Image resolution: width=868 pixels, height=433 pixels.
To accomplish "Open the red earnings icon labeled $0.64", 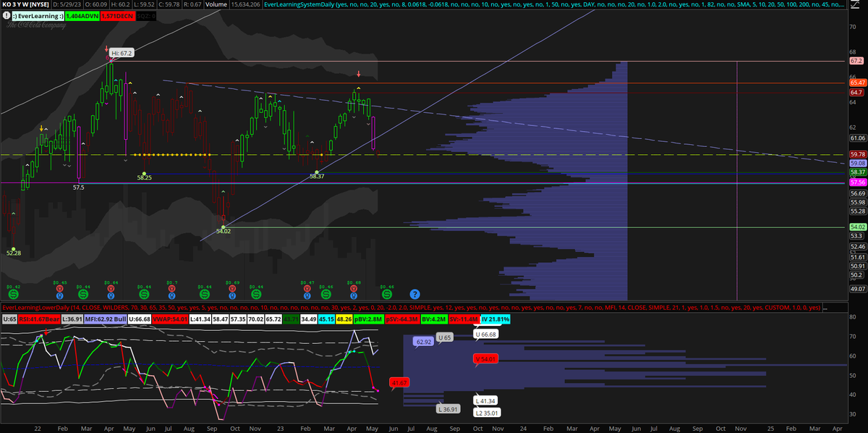I will click(x=111, y=288).
